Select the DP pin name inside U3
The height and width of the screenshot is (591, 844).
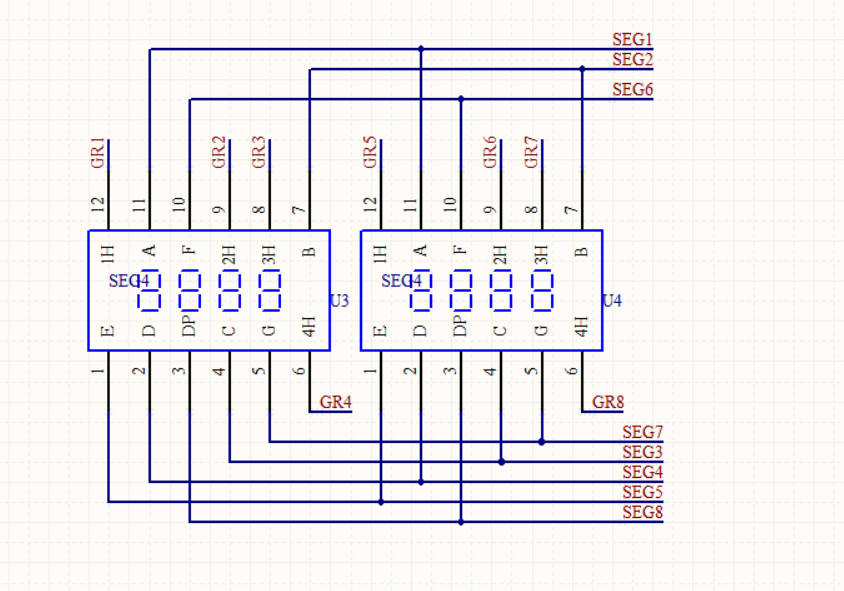pyautogui.click(x=189, y=326)
